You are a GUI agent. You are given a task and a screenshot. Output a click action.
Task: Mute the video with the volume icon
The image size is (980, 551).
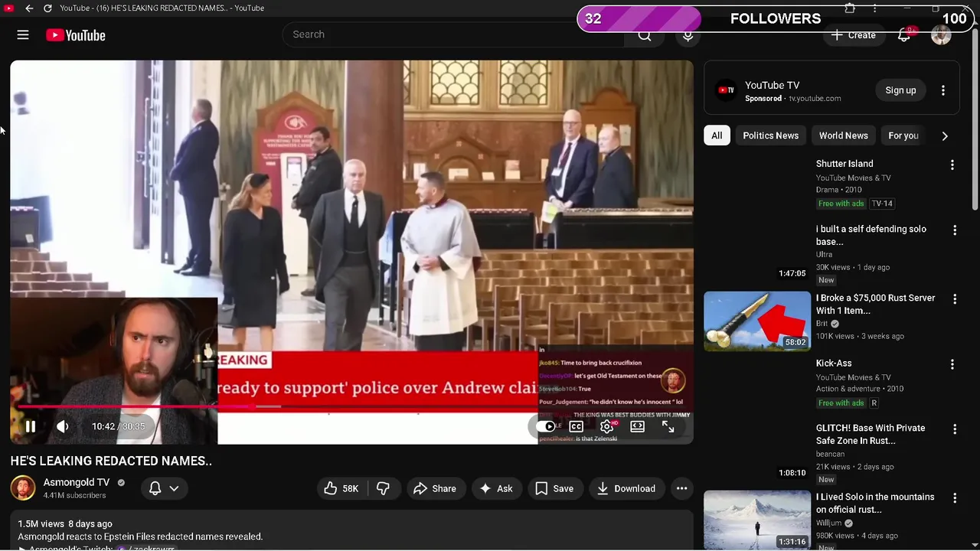[63, 426]
